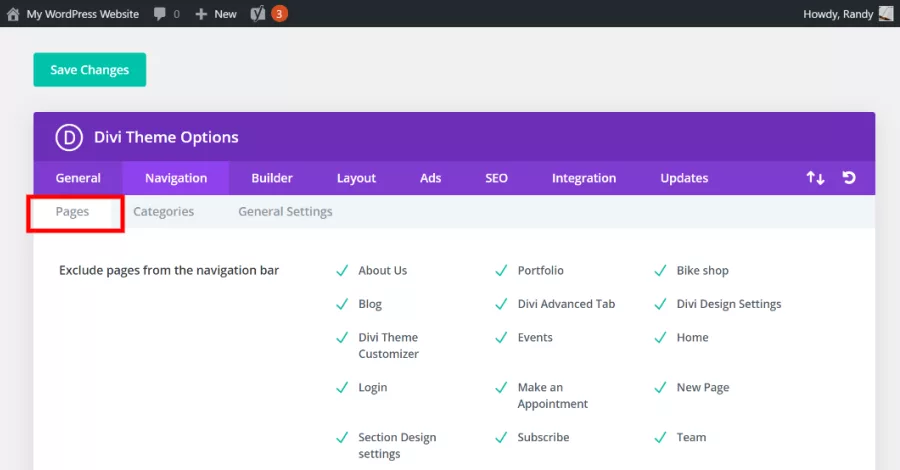Viewport: 900px width, 470px height.
Task: Click the reset to defaults icon
Action: 849,178
